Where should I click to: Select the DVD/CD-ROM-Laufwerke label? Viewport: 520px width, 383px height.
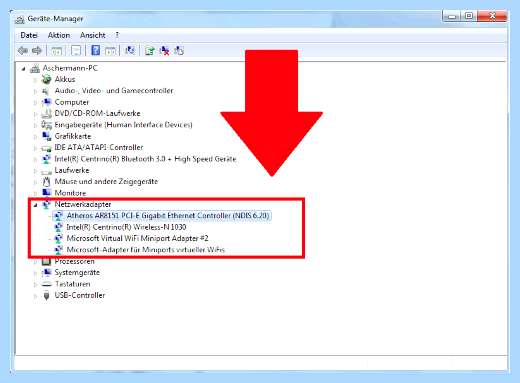pyautogui.click(x=97, y=114)
